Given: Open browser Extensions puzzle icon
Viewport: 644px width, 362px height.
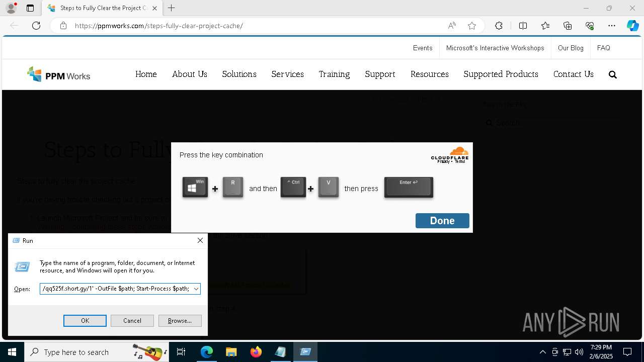Looking at the screenshot, I should 499,26.
